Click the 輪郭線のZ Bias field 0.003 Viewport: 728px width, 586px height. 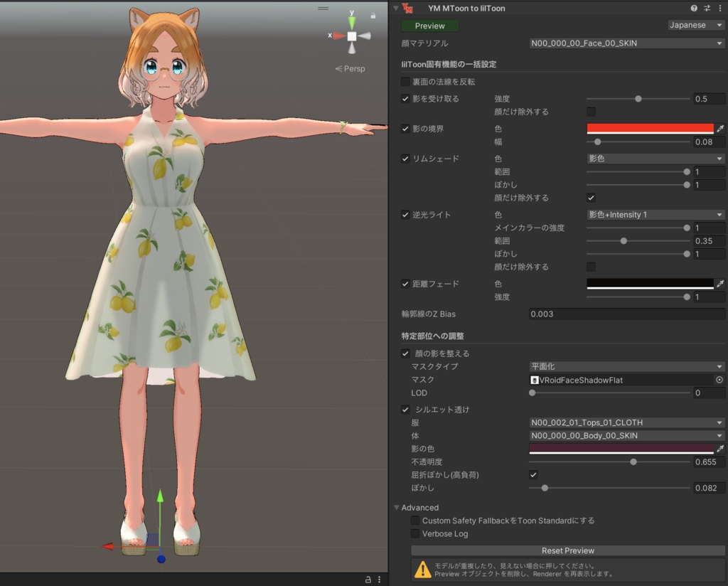pos(627,314)
